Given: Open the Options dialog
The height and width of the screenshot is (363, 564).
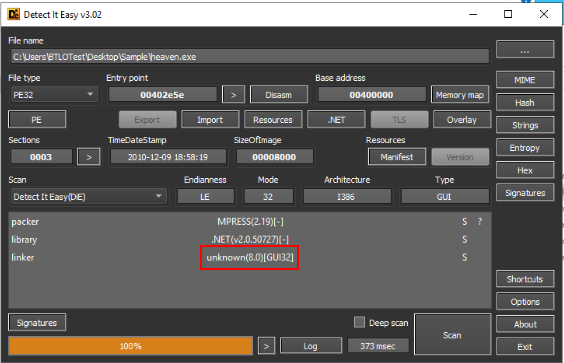Looking at the screenshot, I should (525, 301).
